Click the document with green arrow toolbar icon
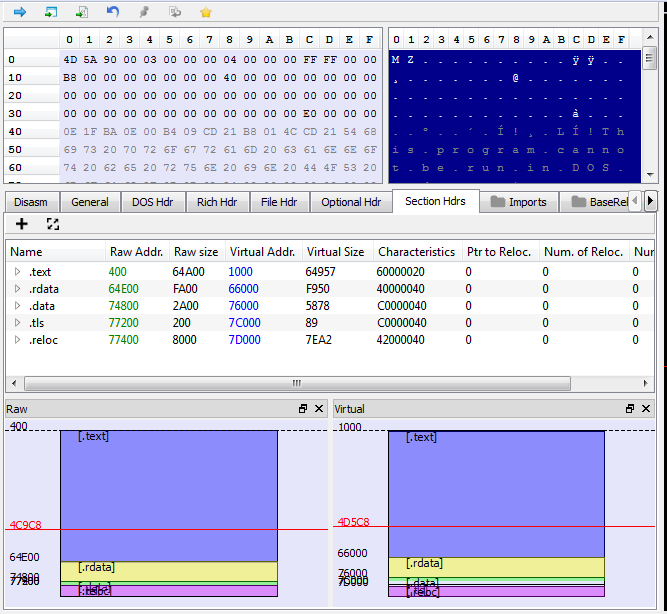667x614 pixels. (x=82, y=12)
